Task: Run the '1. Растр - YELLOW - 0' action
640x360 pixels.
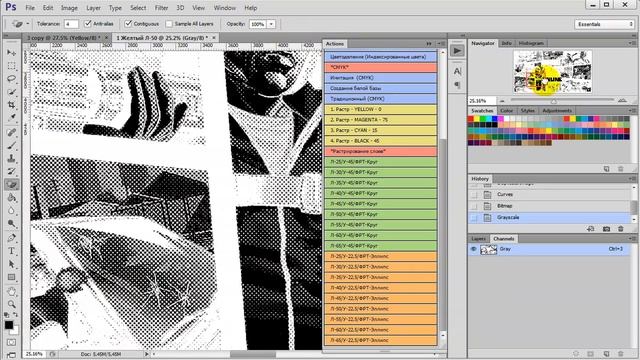Action: [380, 109]
